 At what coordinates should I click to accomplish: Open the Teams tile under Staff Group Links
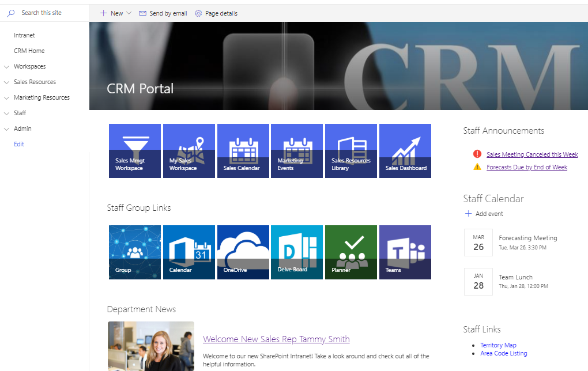tap(405, 252)
